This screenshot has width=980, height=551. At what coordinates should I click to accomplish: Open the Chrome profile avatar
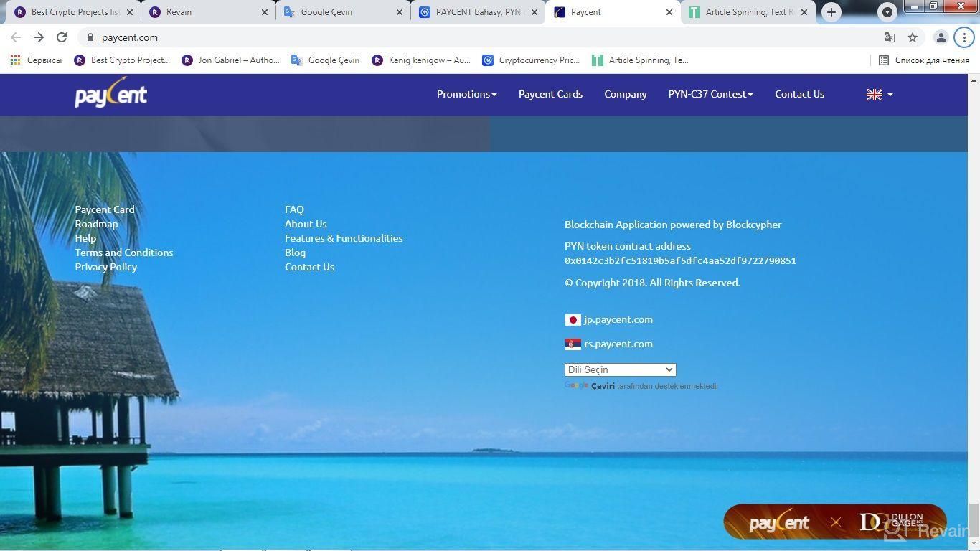941,37
